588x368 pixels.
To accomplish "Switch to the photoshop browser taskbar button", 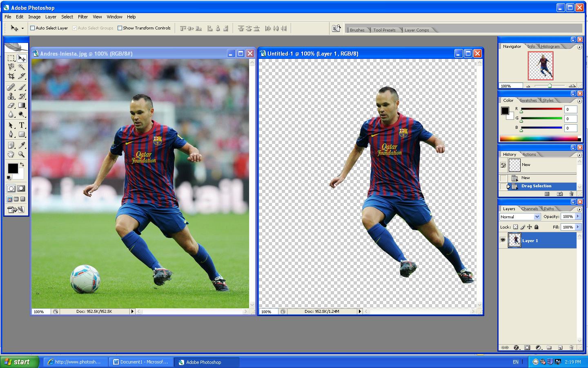I will (75, 362).
